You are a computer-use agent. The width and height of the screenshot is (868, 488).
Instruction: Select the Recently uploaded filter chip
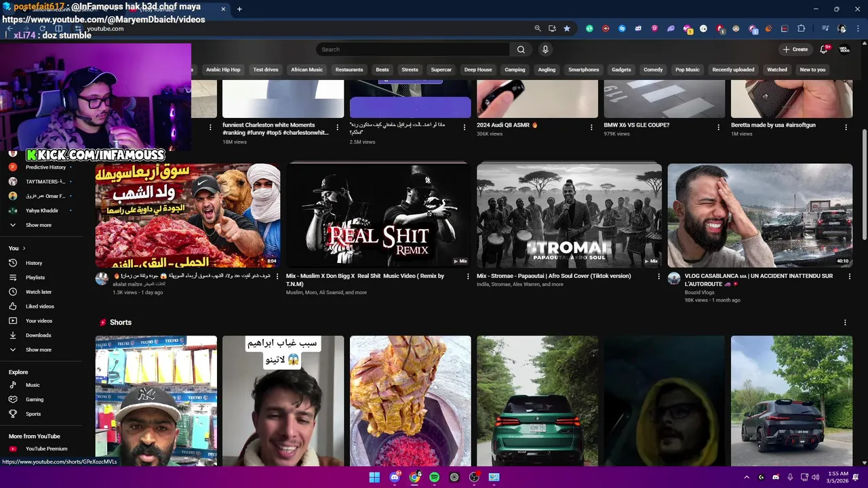click(733, 70)
